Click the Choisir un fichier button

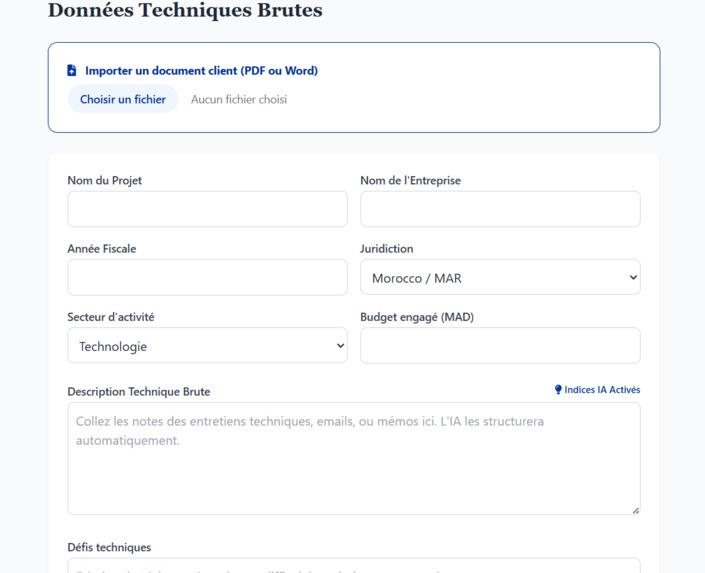click(x=123, y=99)
